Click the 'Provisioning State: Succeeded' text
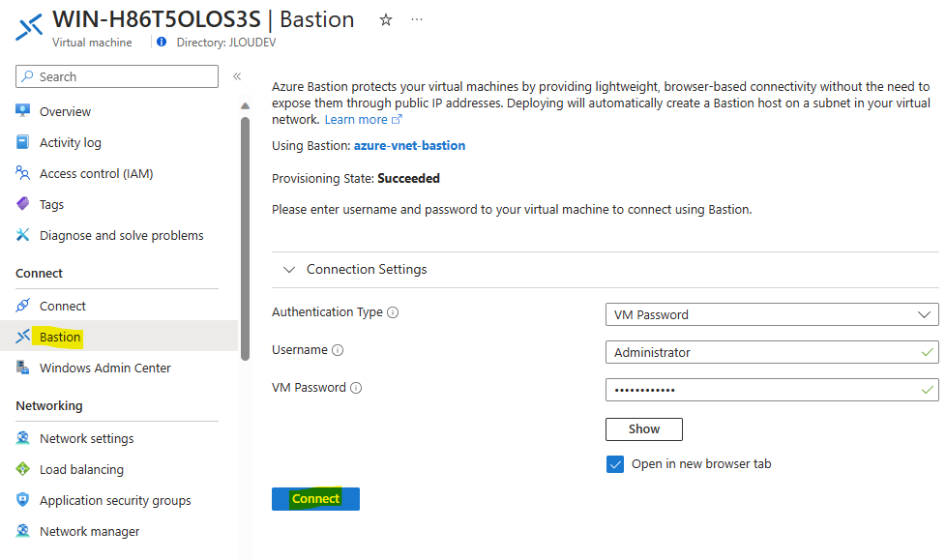 [355, 179]
